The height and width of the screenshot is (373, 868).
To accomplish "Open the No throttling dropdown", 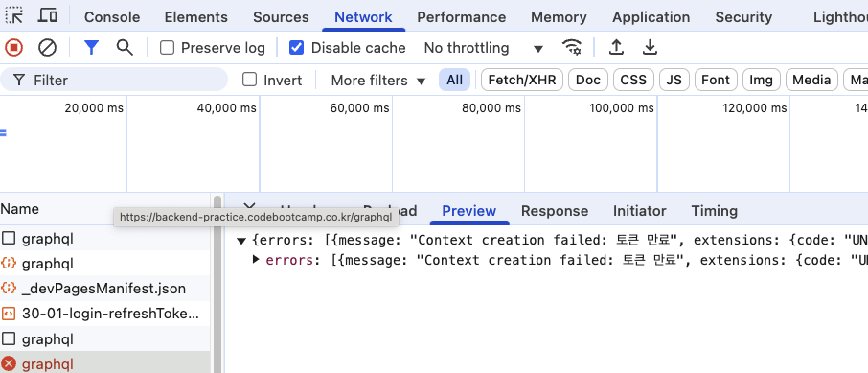I will (x=483, y=48).
